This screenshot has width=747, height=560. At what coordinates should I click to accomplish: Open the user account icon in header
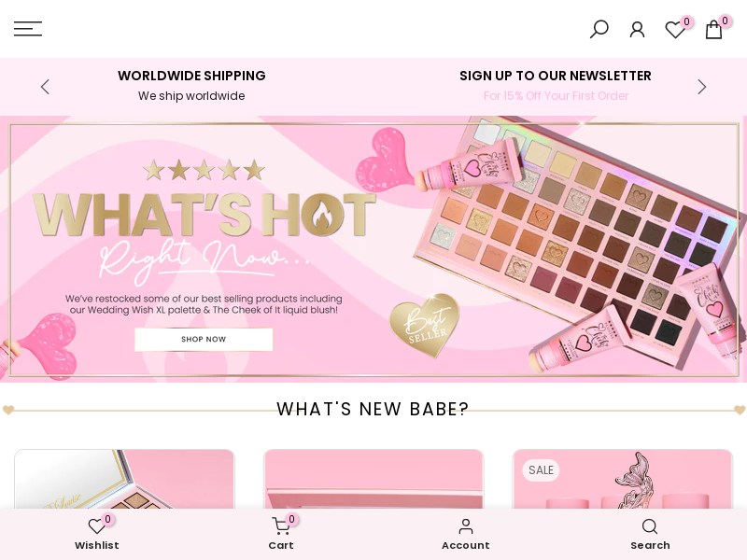637,30
